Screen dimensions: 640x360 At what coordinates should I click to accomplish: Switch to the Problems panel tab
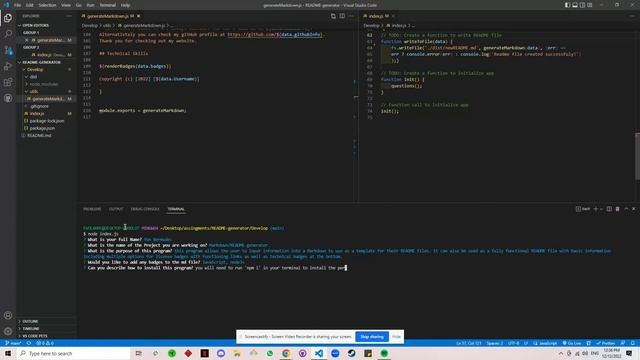[92, 209]
